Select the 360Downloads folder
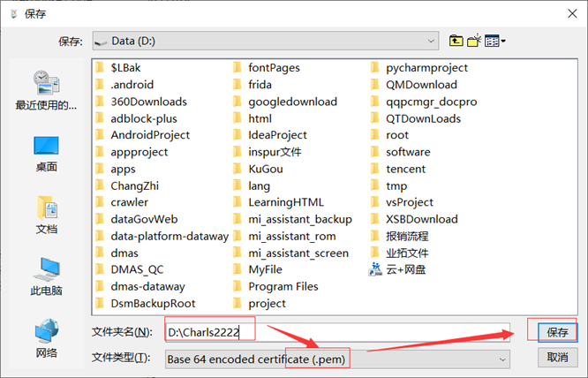Image resolution: width=588 pixels, height=378 pixels. point(141,102)
